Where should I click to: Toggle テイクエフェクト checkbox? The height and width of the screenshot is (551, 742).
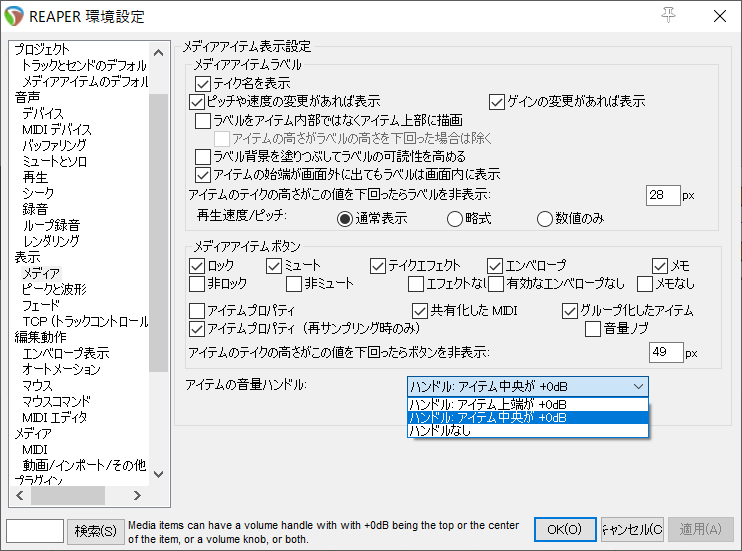pos(378,266)
